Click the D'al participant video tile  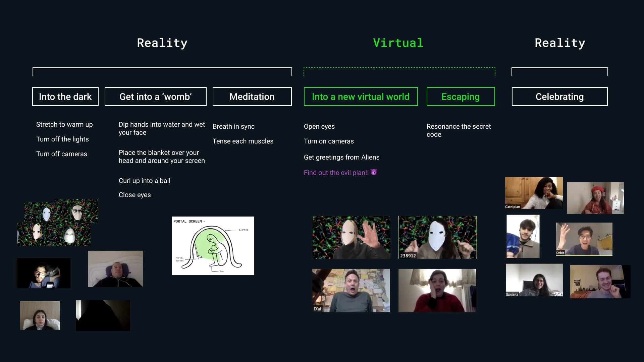tap(350, 290)
